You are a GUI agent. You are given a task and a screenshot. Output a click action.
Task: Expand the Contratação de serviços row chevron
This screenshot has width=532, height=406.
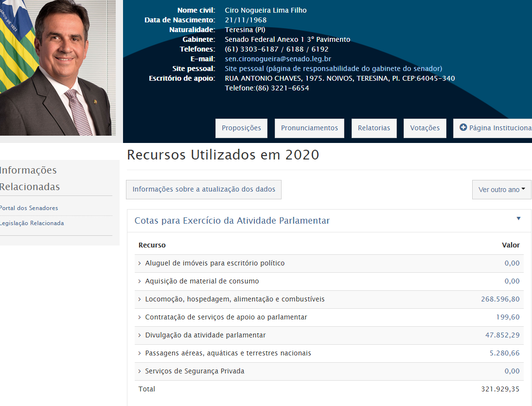coord(140,317)
